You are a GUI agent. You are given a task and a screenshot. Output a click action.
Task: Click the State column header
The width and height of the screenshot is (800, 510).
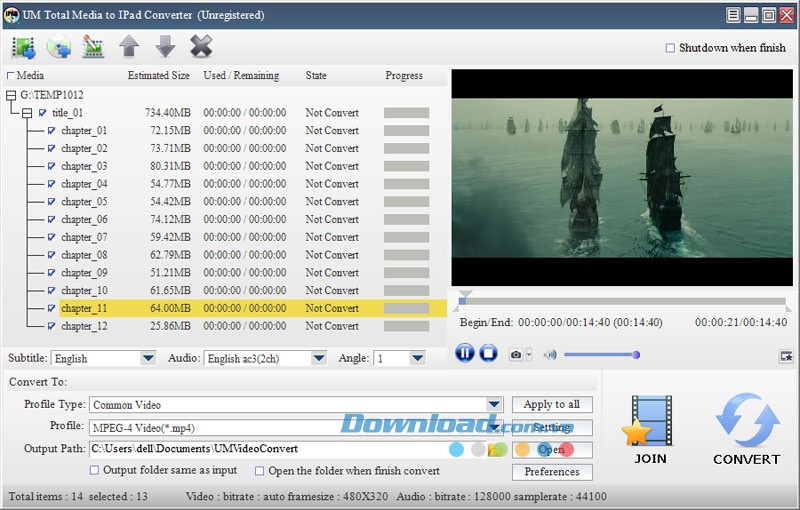[x=316, y=75]
